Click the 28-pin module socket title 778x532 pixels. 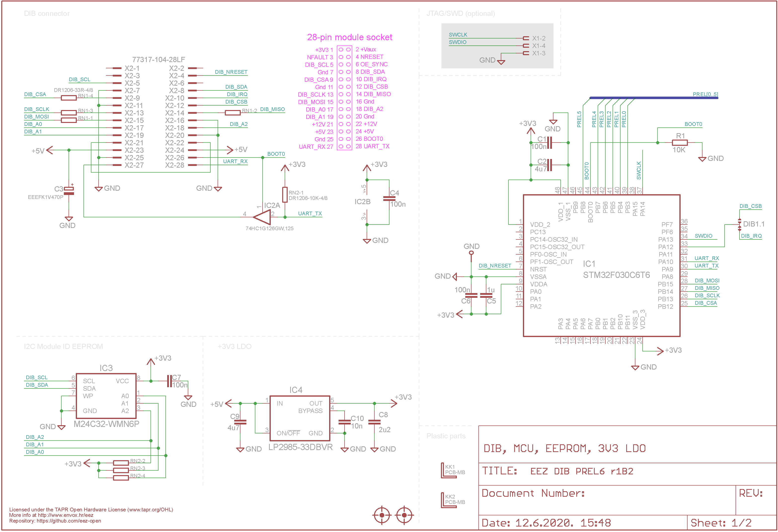350,37
